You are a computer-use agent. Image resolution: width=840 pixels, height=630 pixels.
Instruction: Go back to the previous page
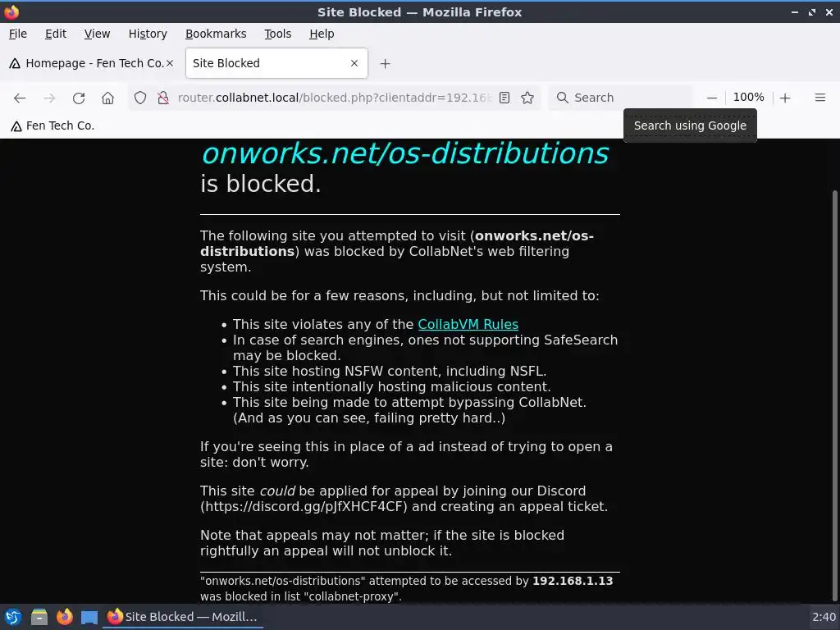point(20,98)
